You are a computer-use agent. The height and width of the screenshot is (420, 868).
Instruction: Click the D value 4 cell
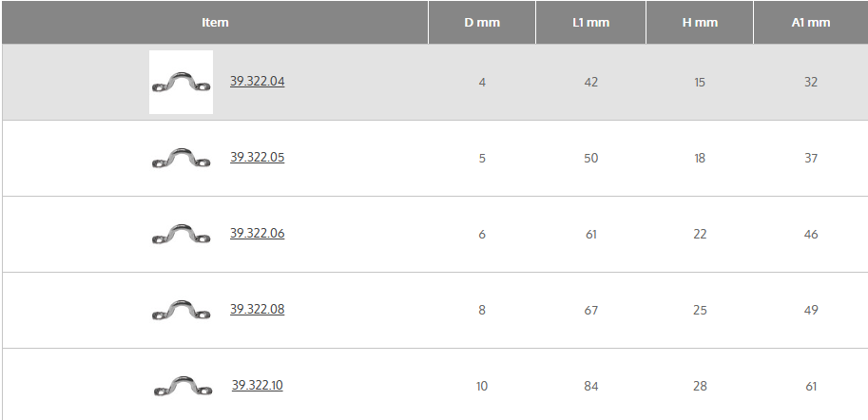(x=482, y=83)
